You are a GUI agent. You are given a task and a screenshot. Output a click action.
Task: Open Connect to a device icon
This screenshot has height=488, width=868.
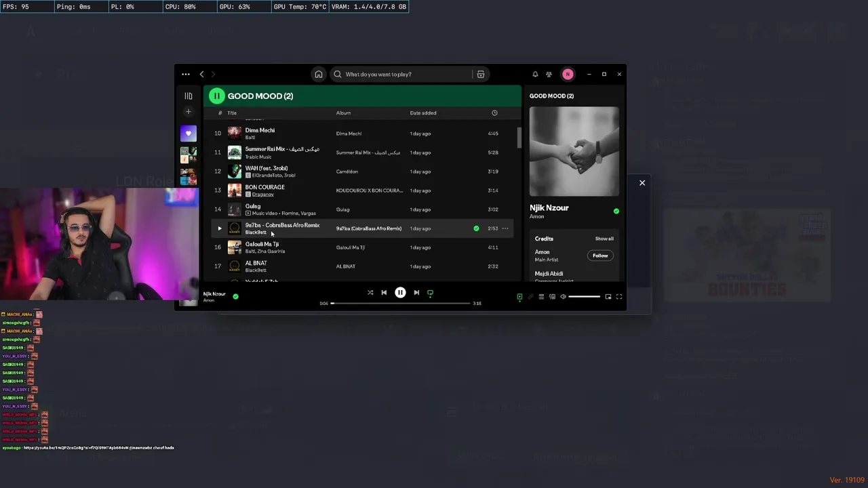552,297
